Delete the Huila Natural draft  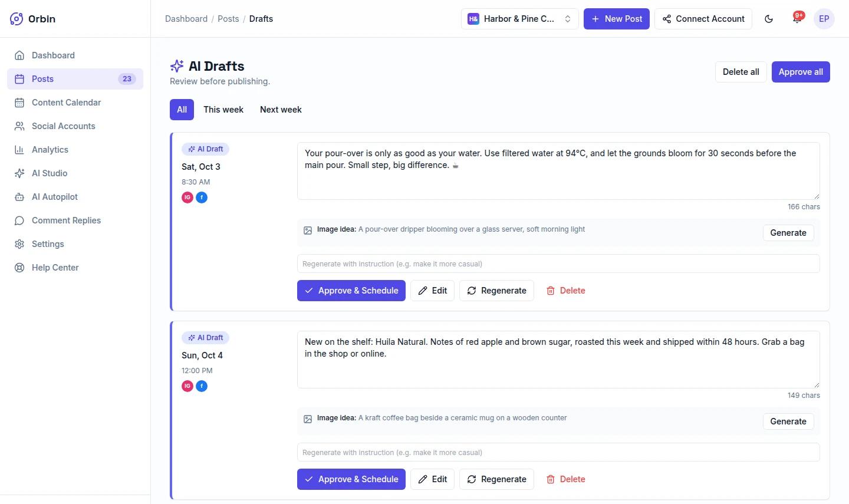coord(566,479)
